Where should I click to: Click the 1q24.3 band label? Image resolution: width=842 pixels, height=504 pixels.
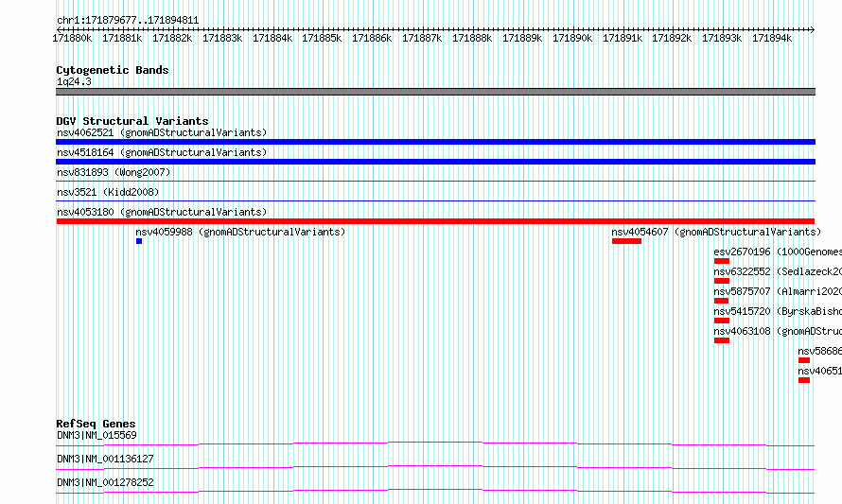click(74, 81)
